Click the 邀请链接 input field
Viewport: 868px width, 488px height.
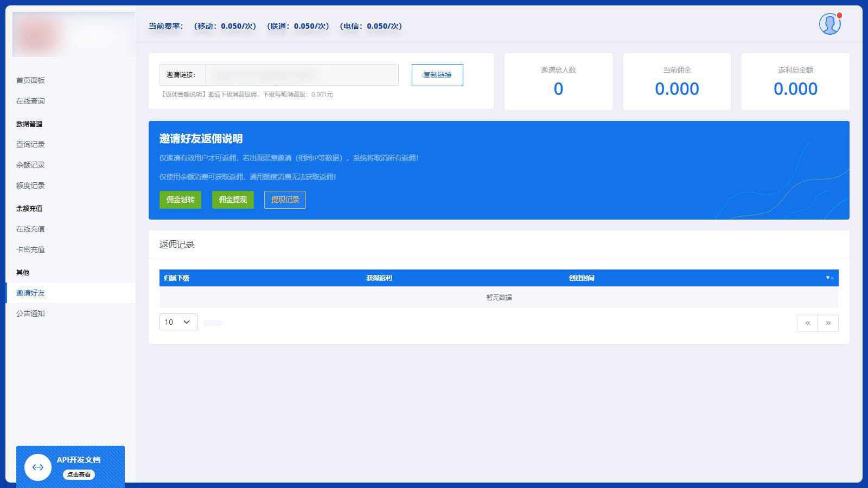tap(302, 75)
